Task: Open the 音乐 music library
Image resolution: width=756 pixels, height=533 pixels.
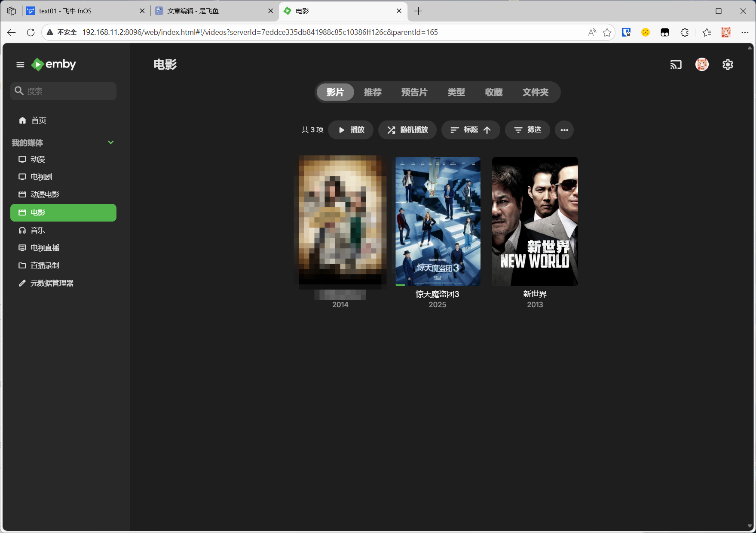Action: (x=37, y=230)
